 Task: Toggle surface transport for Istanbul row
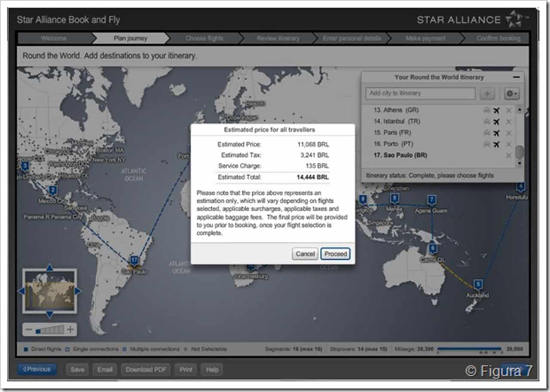[x=486, y=122]
